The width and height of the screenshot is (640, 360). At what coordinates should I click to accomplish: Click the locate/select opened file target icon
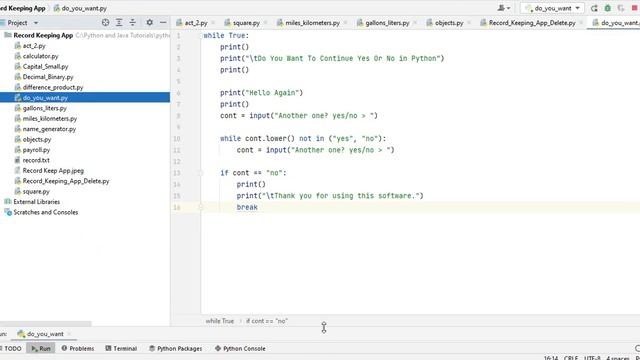point(105,23)
